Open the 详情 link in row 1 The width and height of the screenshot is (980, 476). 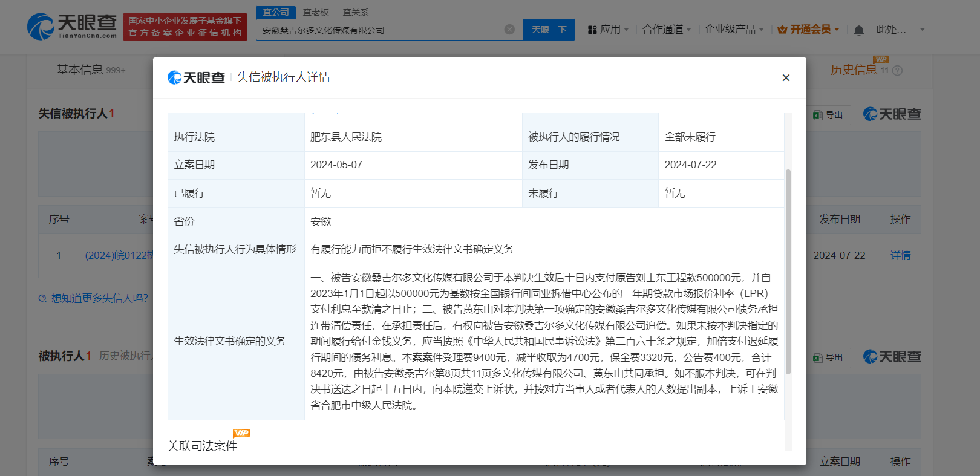click(x=900, y=255)
